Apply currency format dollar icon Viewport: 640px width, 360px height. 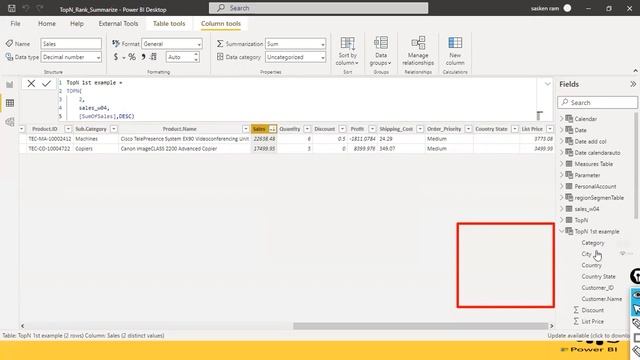coord(116,57)
